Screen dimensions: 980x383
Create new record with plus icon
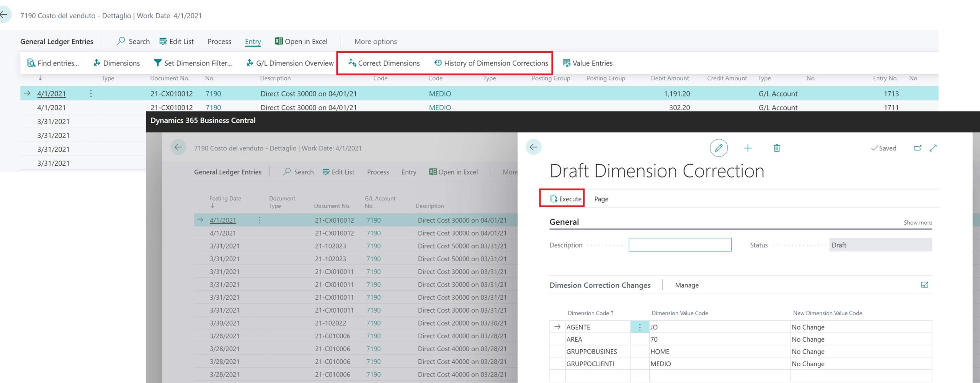pyautogui.click(x=748, y=148)
